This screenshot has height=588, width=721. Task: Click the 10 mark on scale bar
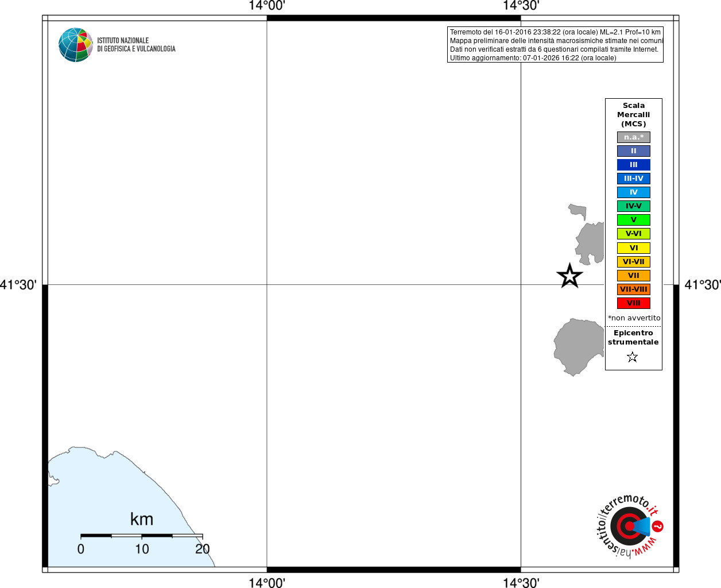pyautogui.click(x=142, y=549)
